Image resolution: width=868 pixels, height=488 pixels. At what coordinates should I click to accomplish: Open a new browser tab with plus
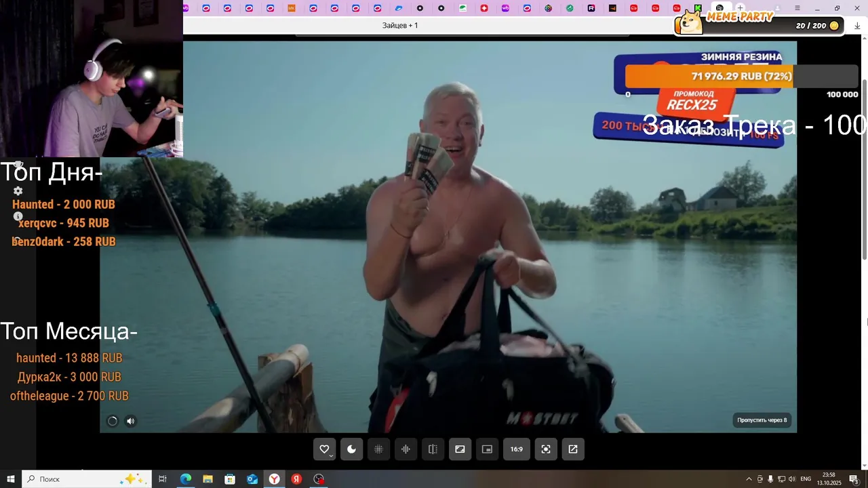pos(741,8)
